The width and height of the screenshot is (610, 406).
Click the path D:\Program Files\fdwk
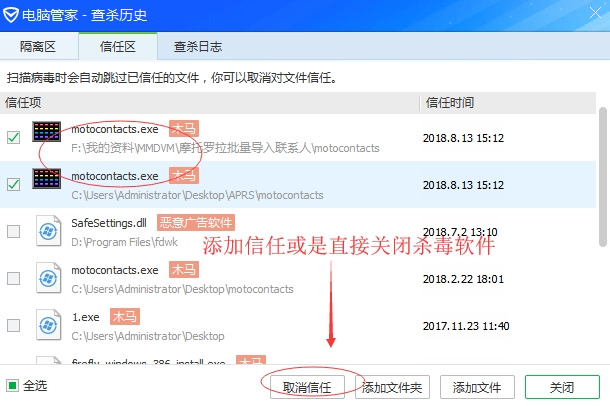click(124, 242)
